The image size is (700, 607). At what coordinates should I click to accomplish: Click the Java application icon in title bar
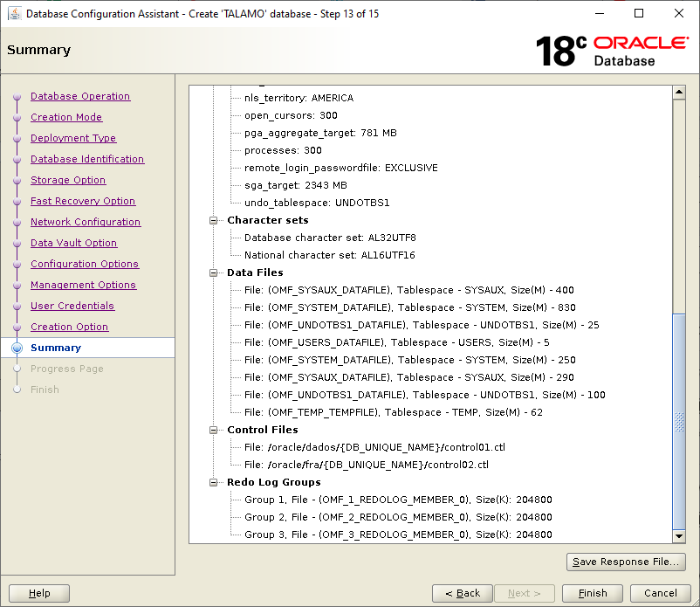tap(15, 14)
